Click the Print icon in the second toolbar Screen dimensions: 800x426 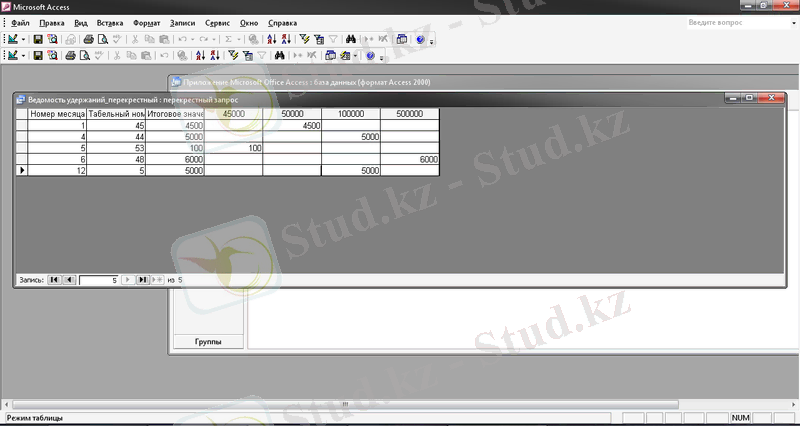click(x=70, y=56)
